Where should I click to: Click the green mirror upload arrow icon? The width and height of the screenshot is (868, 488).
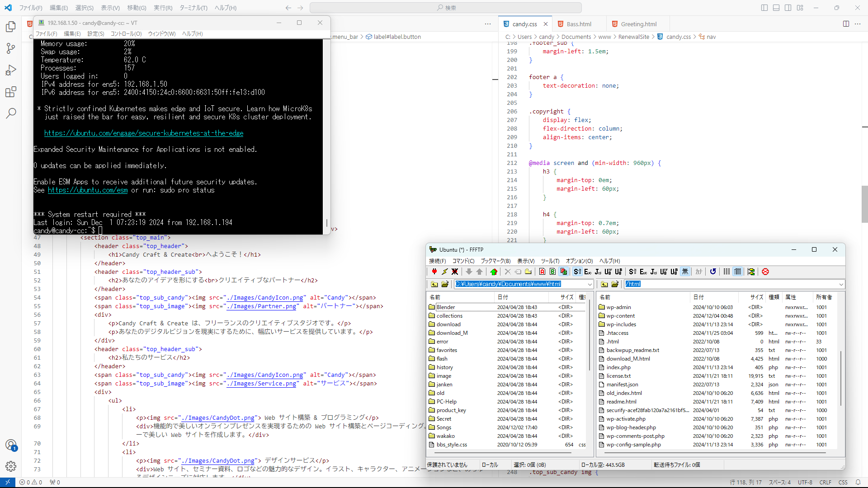[x=494, y=272]
